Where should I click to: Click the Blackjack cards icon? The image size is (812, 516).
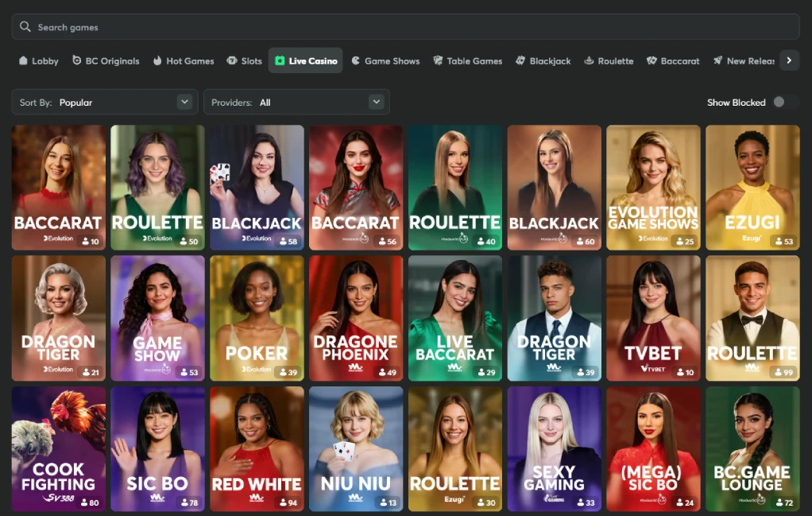(x=520, y=60)
